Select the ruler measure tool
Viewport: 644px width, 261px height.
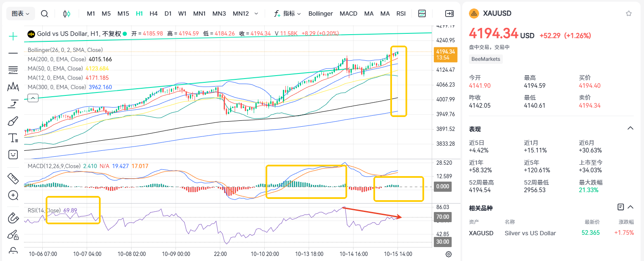[13, 179]
